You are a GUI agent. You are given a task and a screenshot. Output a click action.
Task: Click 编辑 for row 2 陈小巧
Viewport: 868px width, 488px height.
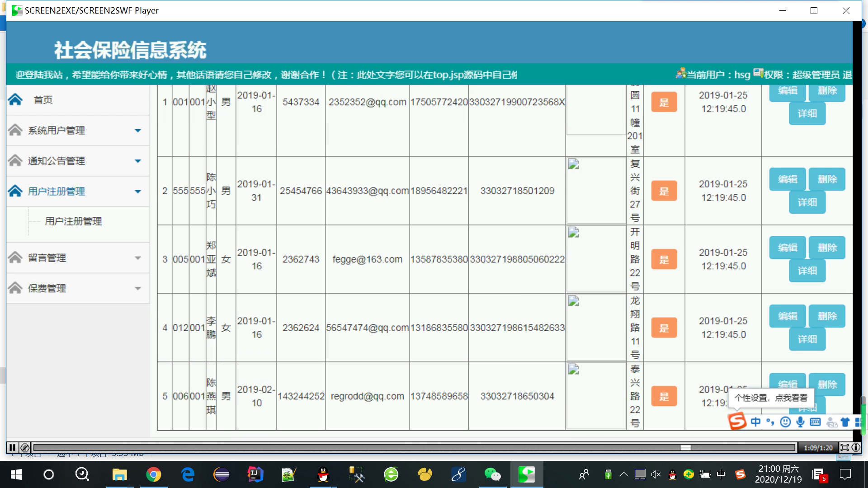[788, 179]
